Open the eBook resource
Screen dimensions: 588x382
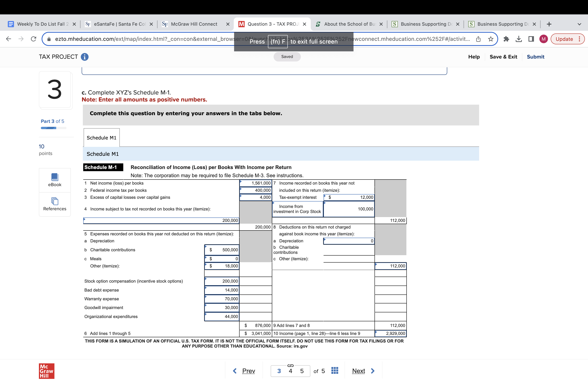pos(55,180)
